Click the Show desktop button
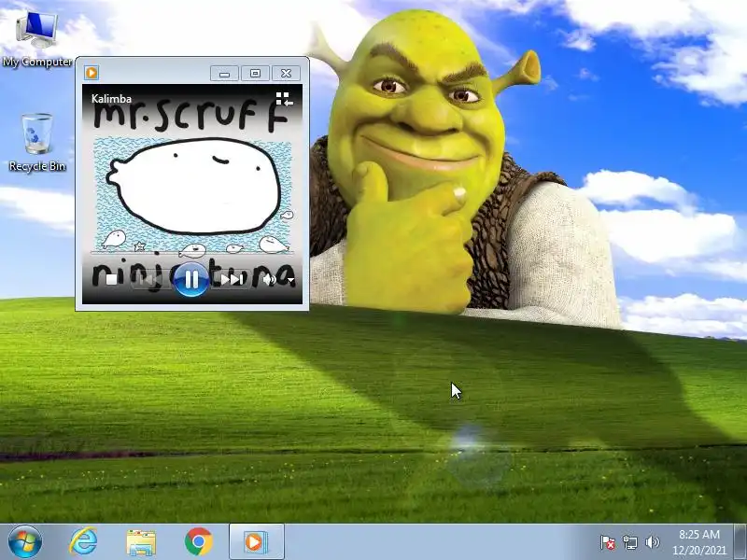Screen dimensions: 747x560 click(x=740, y=542)
